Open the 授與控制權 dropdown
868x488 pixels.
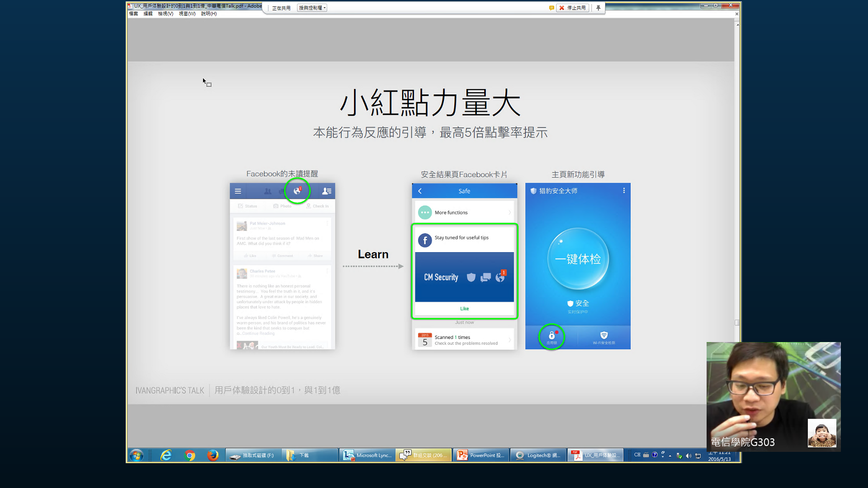coord(312,8)
